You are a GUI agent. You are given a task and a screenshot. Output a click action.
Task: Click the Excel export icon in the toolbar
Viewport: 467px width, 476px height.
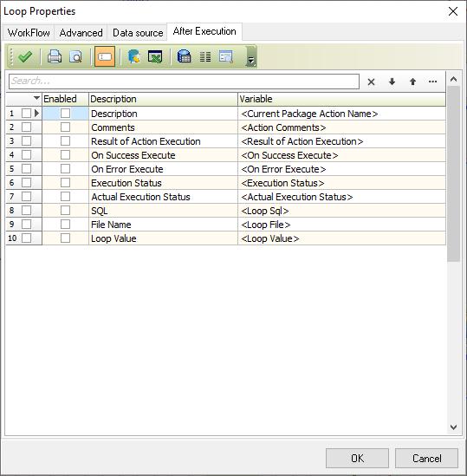coord(155,56)
